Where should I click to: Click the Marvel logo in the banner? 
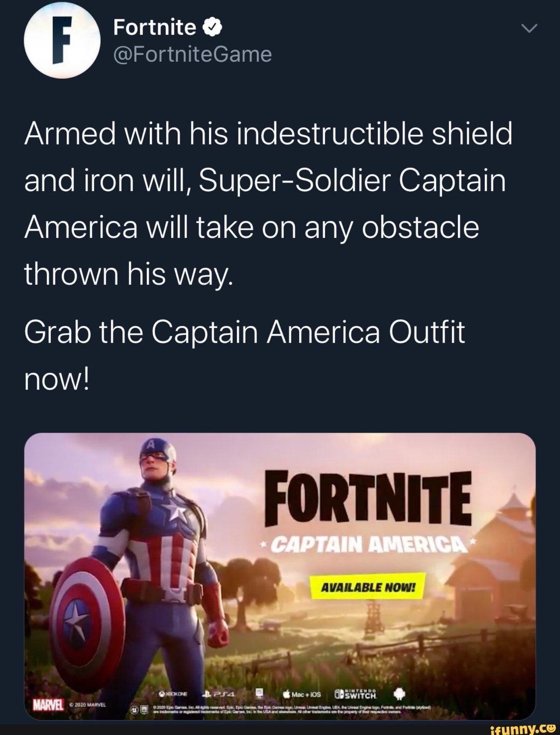click(x=47, y=704)
